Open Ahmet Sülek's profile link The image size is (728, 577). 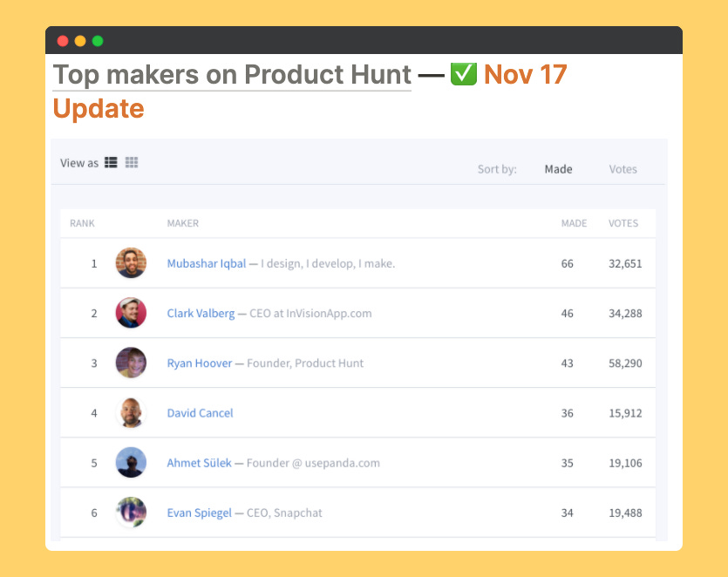tap(199, 463)
